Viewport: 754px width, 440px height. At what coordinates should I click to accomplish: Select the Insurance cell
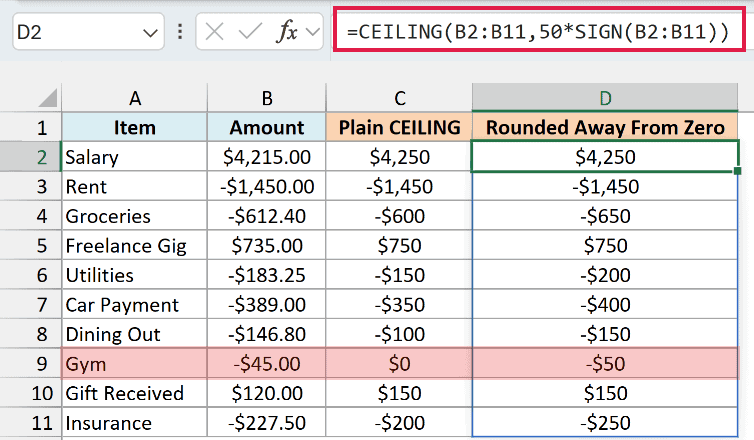click(x=135, y=423)
